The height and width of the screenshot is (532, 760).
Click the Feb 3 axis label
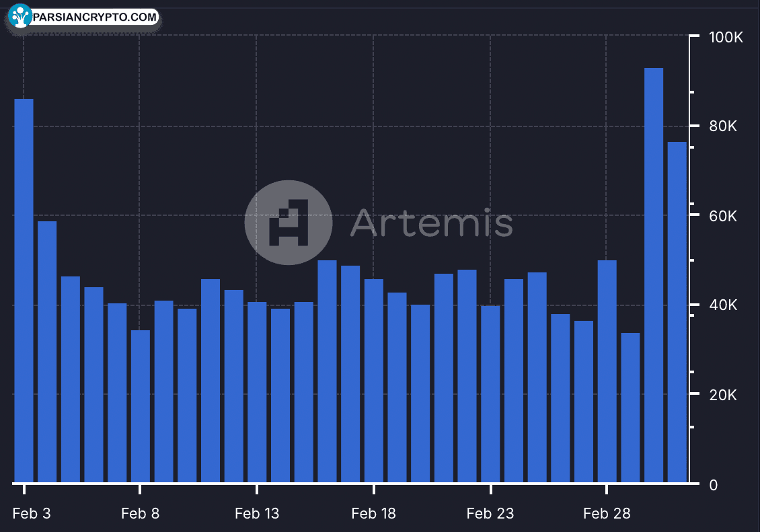tap(32, 513)
